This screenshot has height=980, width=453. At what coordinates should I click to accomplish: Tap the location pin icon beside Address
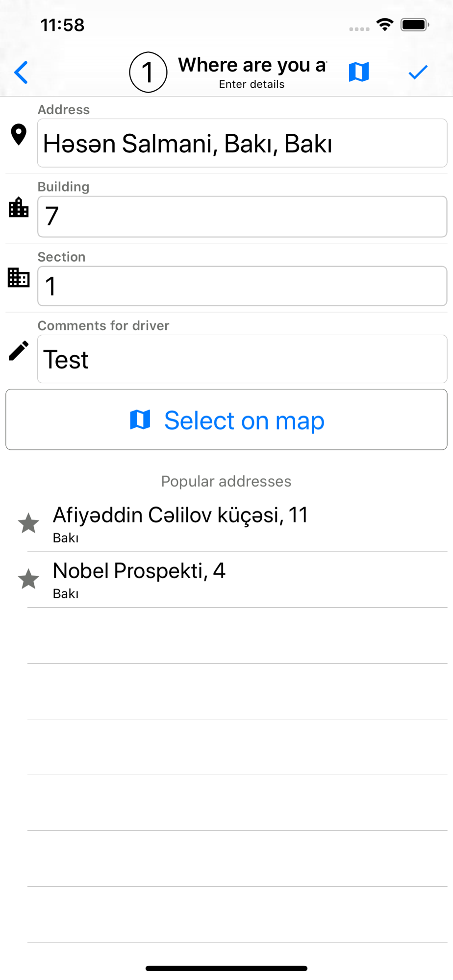19,135
